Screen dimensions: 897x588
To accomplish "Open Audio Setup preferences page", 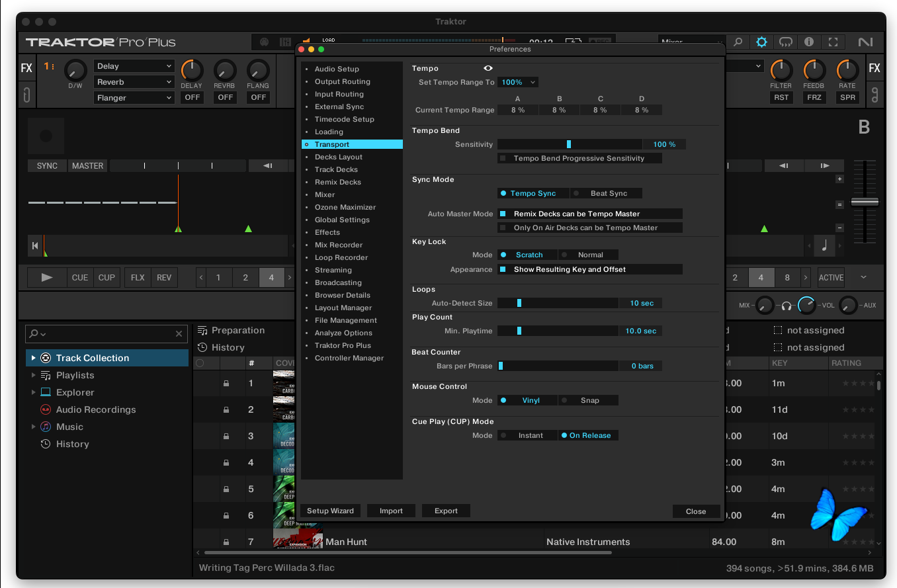I will (337, 69).
